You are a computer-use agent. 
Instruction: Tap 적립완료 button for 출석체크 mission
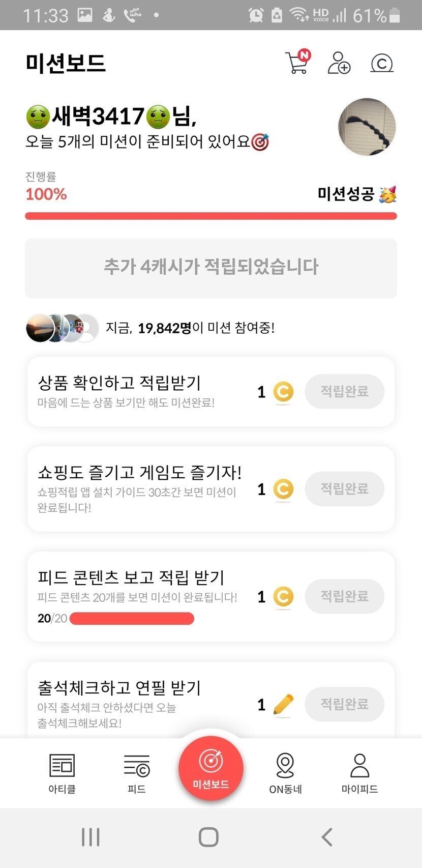point(344,704)
